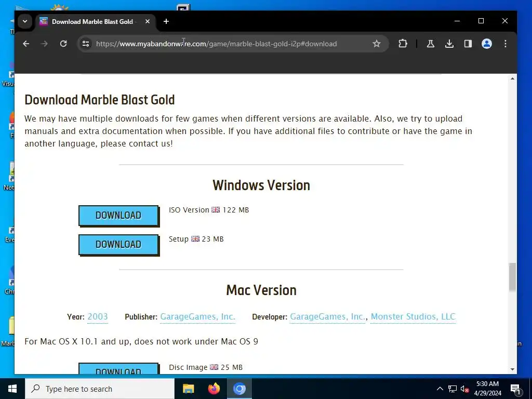Image resolution: width=532 pixels, height=399 pixels.
Task: Click the Download Marble Blast Gold heading
Action: tap(100, 100)
